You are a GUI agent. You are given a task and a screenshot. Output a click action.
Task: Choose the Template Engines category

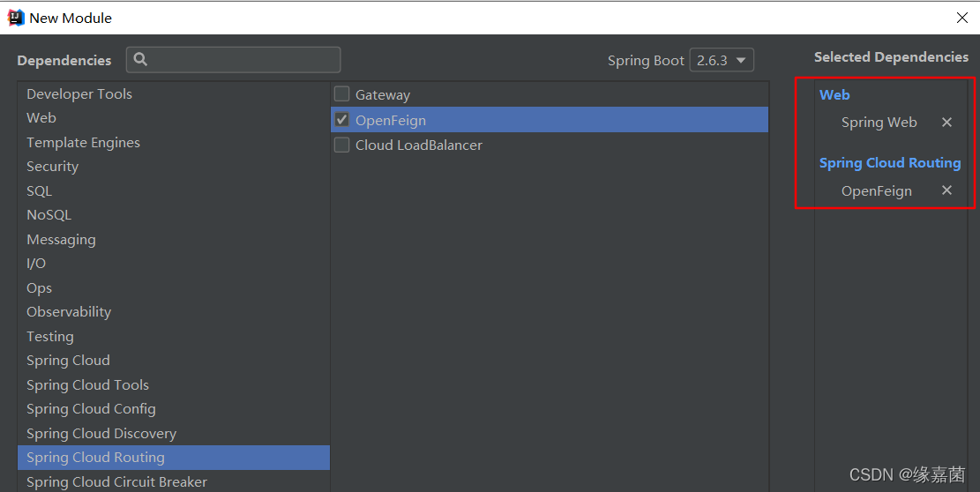[x=174, y=142]
